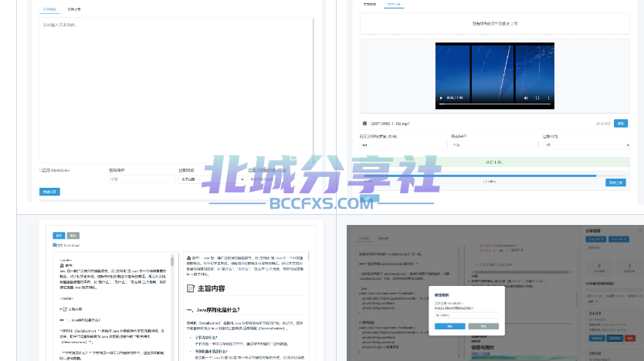Play the uploaded video preview
This screenshot has width=644, height=361.
(441, 98)
